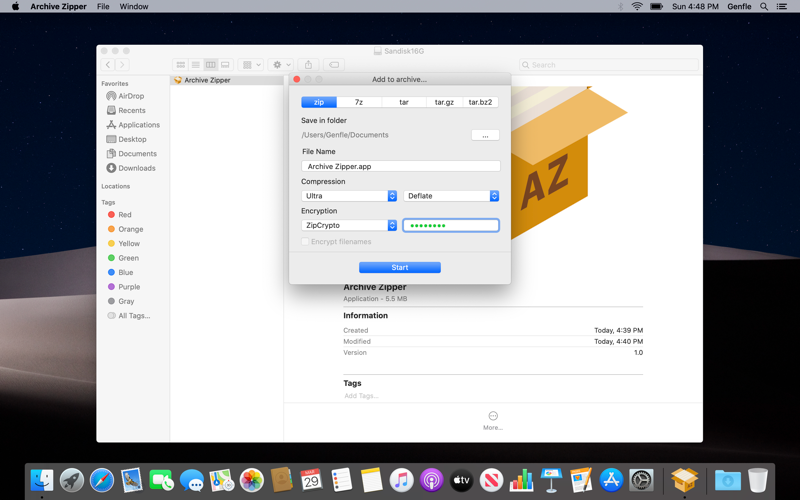Click the Finder share button
This screenshot has height=500, width=800.
(x=308, y=65)
